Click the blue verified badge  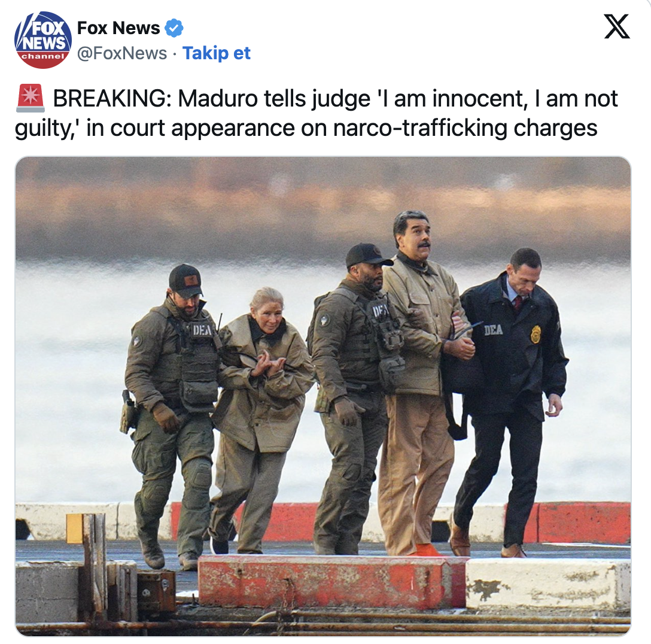click(174, 28)
